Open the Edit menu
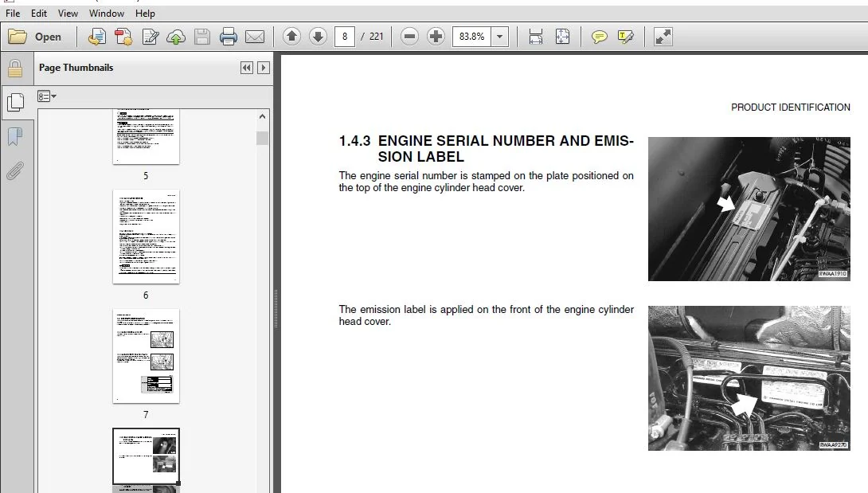This screenshot has height=493, width=868. [x=39, y=14]
